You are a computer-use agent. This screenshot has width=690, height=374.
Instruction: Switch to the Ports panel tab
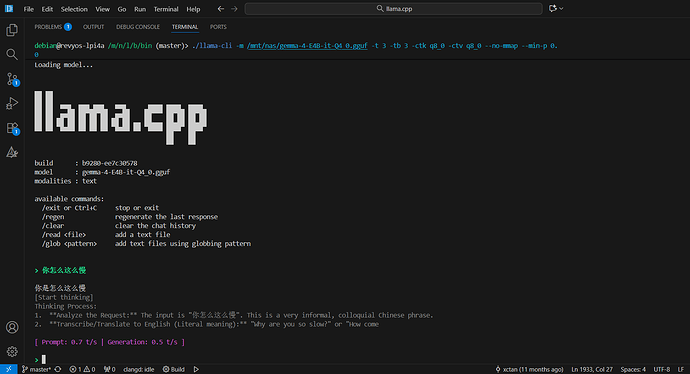point(218,27)
